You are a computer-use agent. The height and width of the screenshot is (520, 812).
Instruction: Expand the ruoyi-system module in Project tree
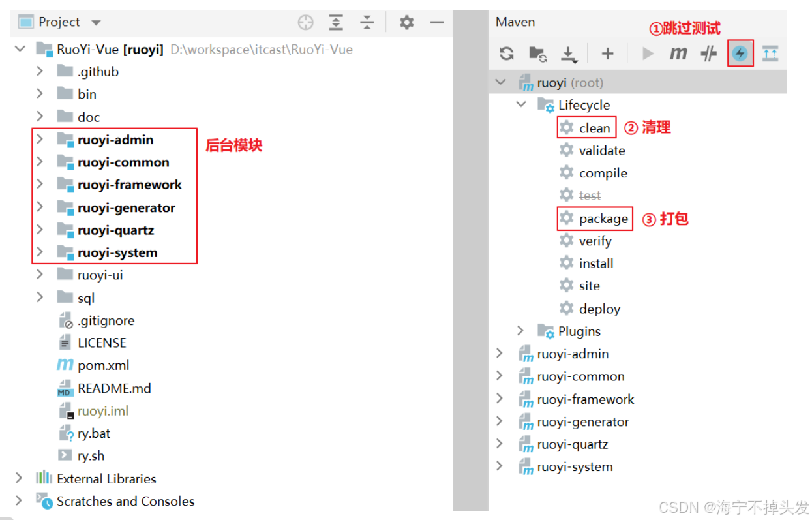(40, 252)
